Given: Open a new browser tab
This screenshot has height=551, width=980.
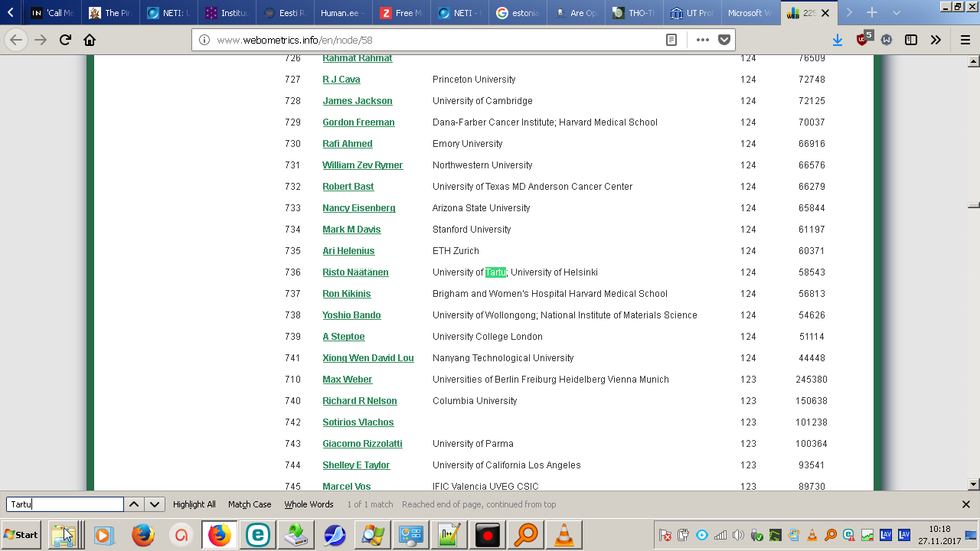Looking at the screenshot, I should coord(871,13).
